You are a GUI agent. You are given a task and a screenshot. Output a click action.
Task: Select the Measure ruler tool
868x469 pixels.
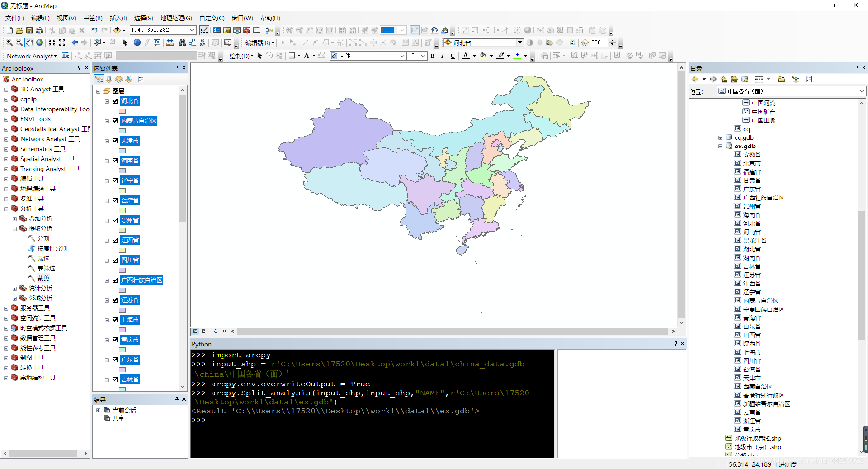pos(170,43)
